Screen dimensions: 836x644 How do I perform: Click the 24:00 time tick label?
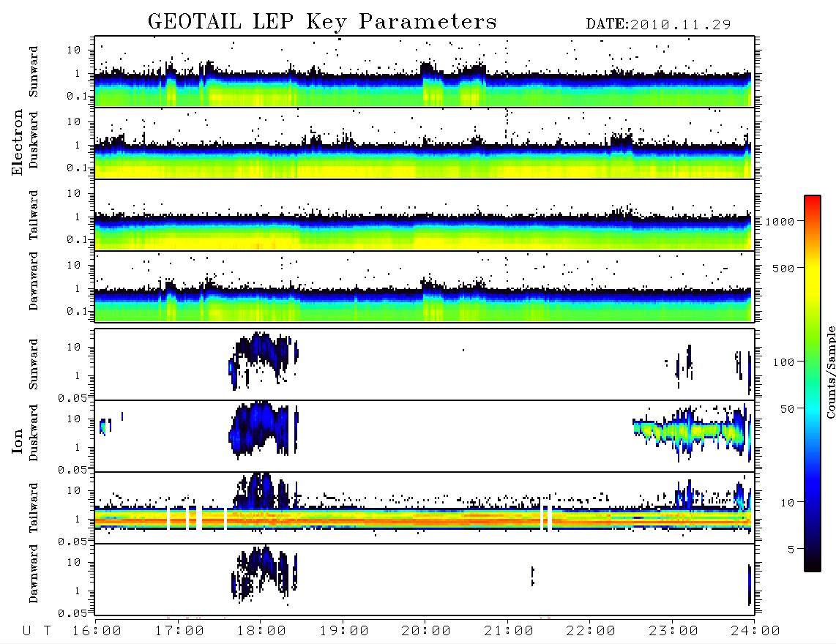(x=755, y=631)
